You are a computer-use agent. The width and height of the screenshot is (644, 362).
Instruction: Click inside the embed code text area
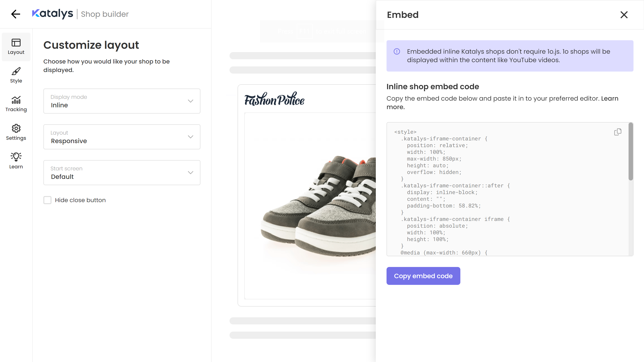[x=500, y=190]
